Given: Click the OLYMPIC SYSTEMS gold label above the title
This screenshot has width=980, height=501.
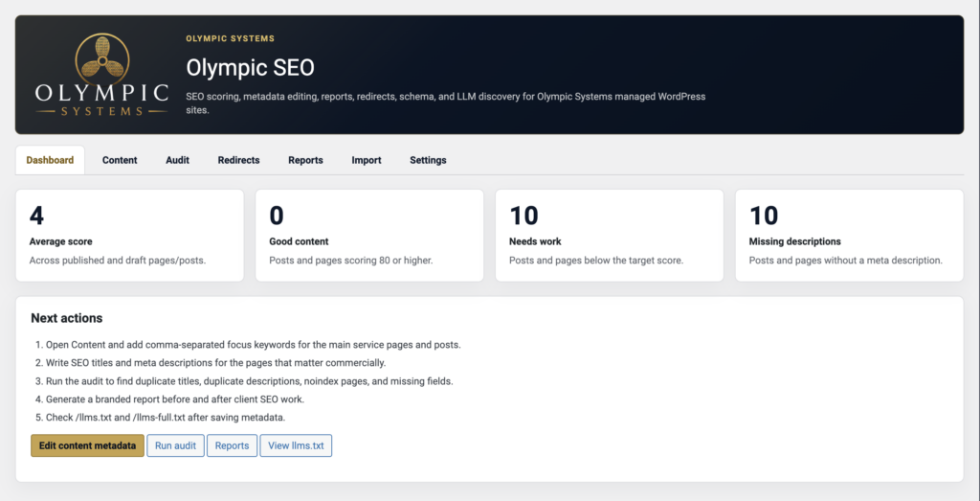Looking at the screenshot, I should 230,38.
